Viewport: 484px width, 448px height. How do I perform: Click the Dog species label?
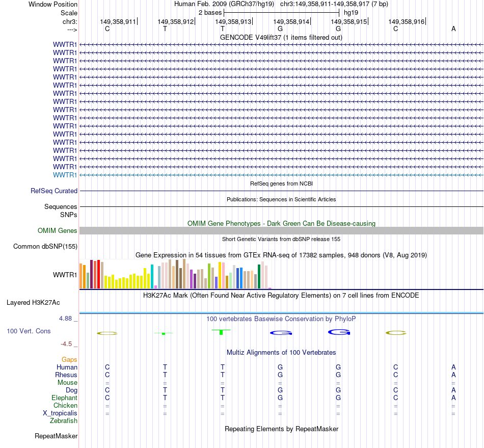pyautogui.click(x=71, y=390)
